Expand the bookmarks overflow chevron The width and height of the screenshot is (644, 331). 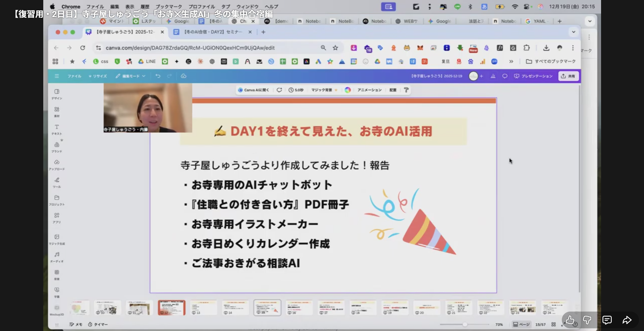tap(511, 61)
